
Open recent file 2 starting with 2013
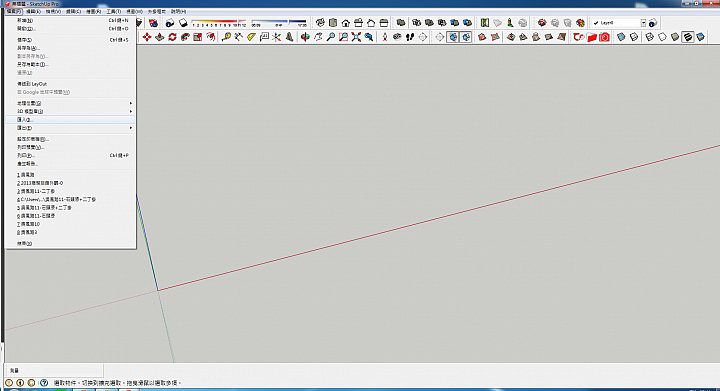[70, 183]
